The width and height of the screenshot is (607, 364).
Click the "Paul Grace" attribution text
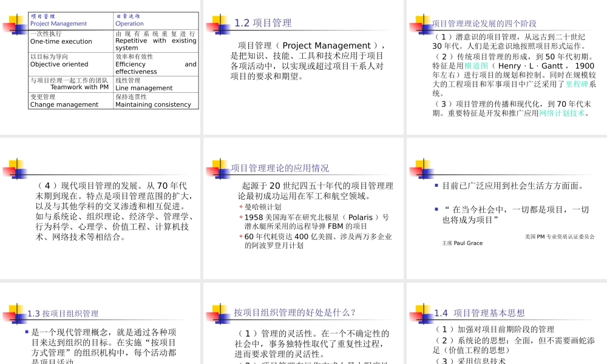(468, 243)
